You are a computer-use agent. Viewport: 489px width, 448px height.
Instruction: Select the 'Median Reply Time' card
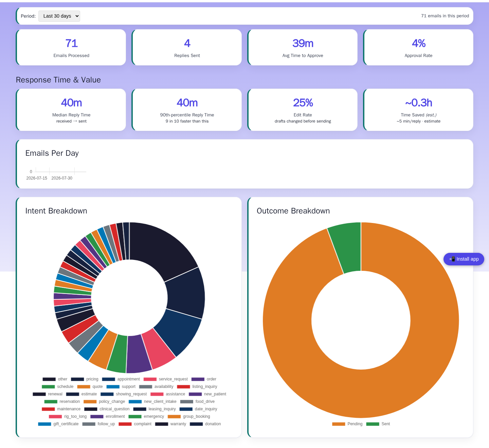71,110
